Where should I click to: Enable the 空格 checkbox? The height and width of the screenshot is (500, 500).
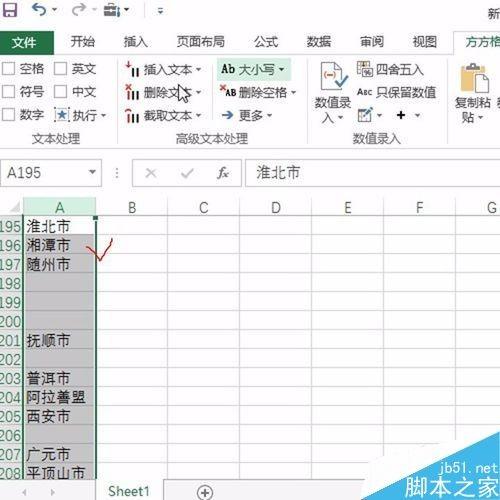click(8, 69)
